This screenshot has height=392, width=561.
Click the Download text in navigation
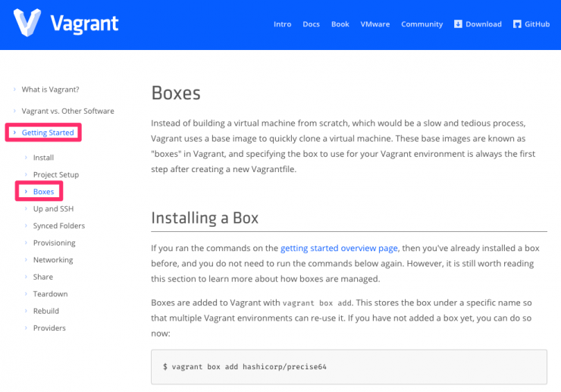coord(484,24)
